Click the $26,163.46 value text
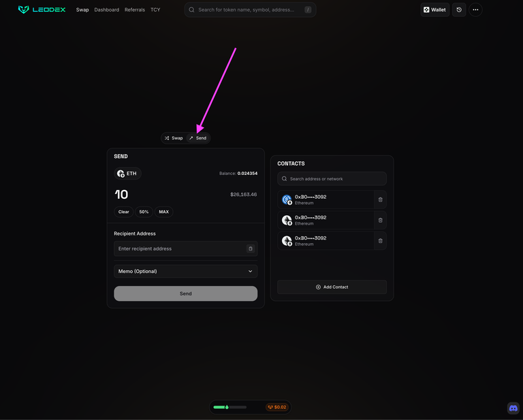This screenshot has height=420, width=523. point(244,194)
